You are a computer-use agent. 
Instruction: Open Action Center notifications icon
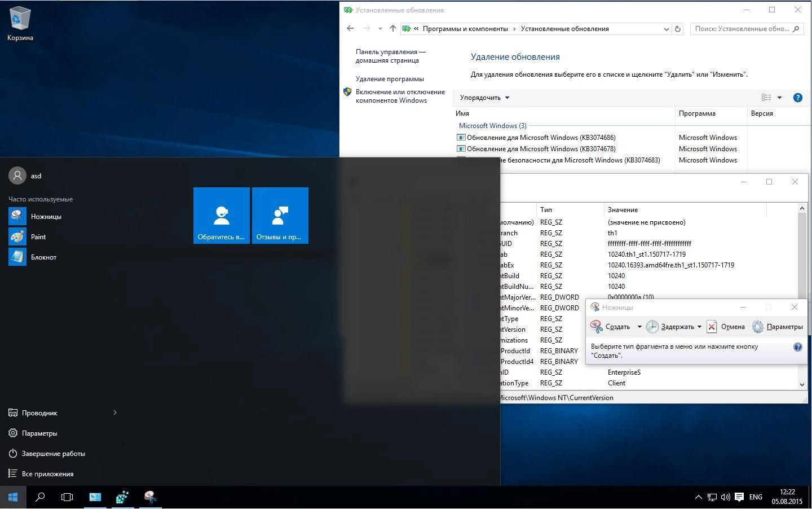click(x=739, y=497)
